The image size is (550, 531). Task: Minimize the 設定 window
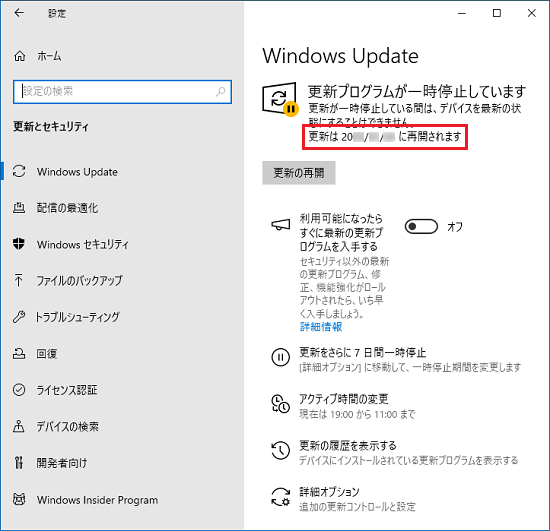[462, 13]
